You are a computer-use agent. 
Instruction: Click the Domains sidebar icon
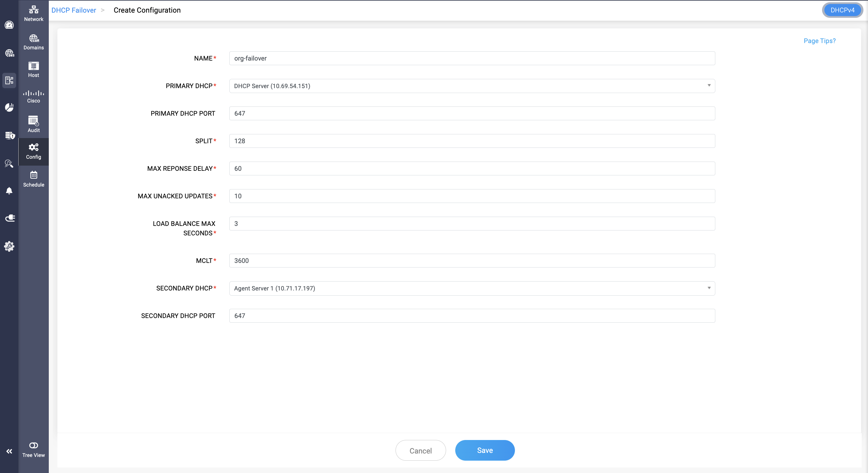coord(33,42)
